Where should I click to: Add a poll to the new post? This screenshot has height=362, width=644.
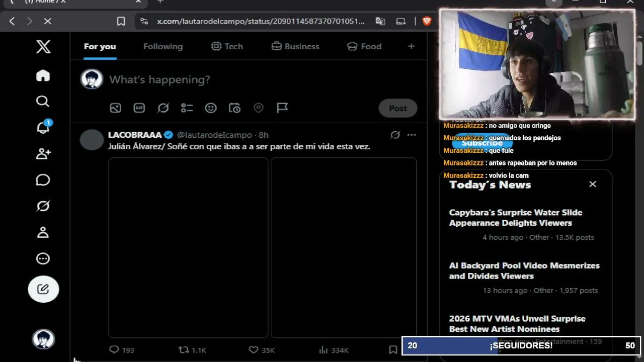coord(187,108)
